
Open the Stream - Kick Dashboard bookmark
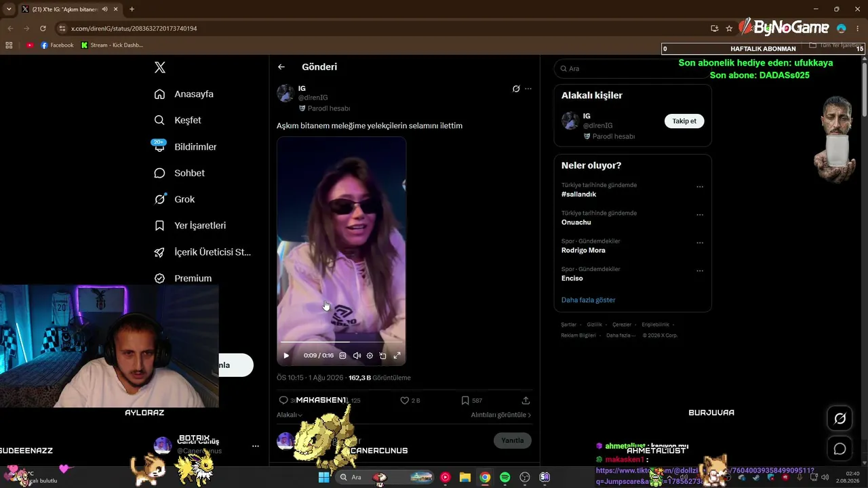112,45
